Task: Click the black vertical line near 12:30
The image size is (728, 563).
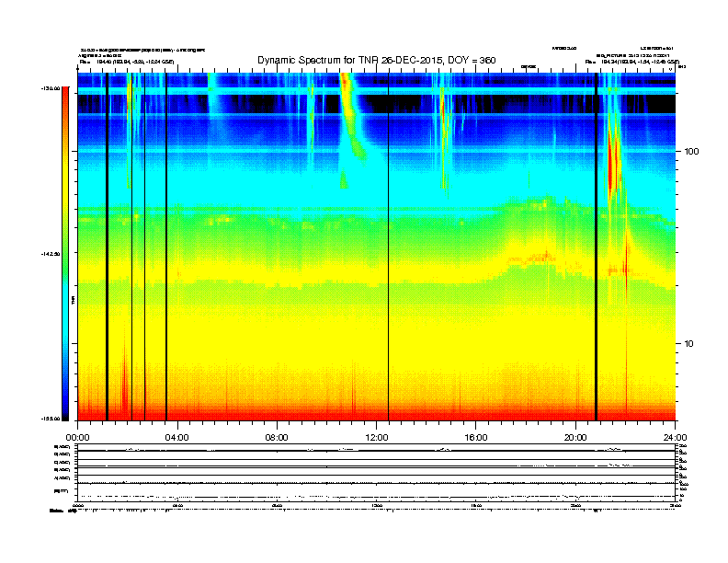Action: coord(389,247)
